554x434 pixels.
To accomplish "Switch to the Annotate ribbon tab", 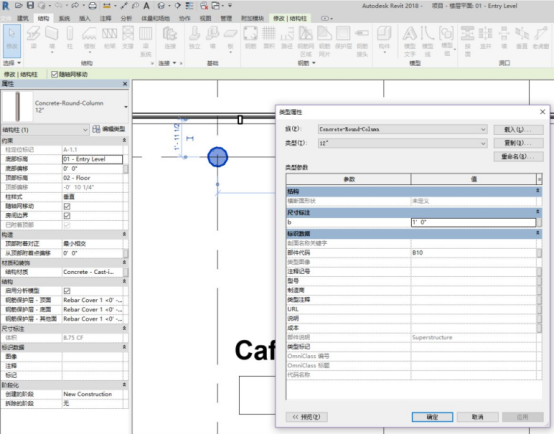I will pyautogui.click(x=105, y=18).
